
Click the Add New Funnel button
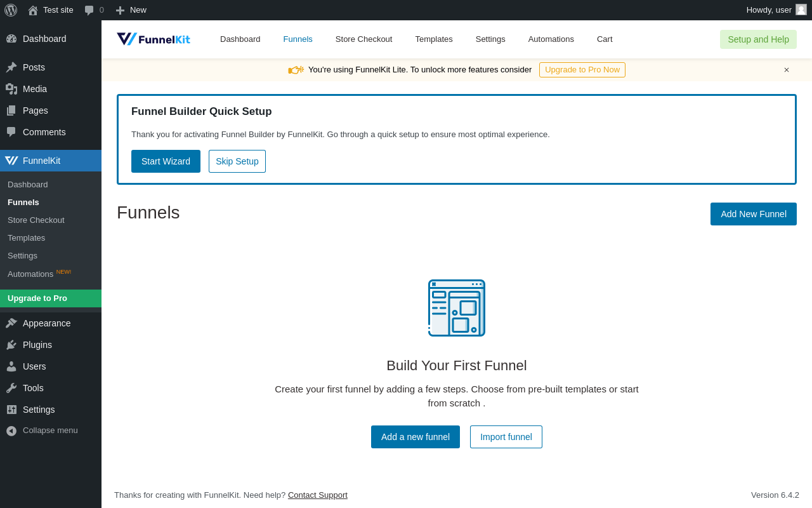(754, 214)
